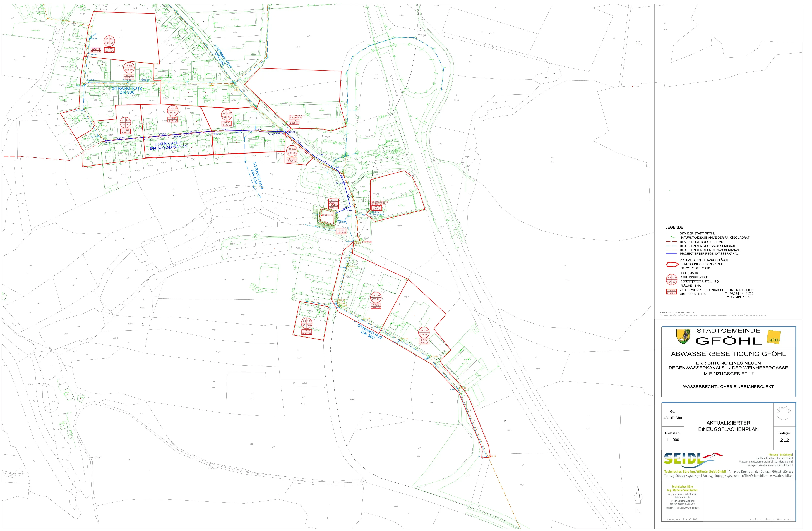Expand the LEGENDE section heading
812x531 pixels.
point(674,227)
